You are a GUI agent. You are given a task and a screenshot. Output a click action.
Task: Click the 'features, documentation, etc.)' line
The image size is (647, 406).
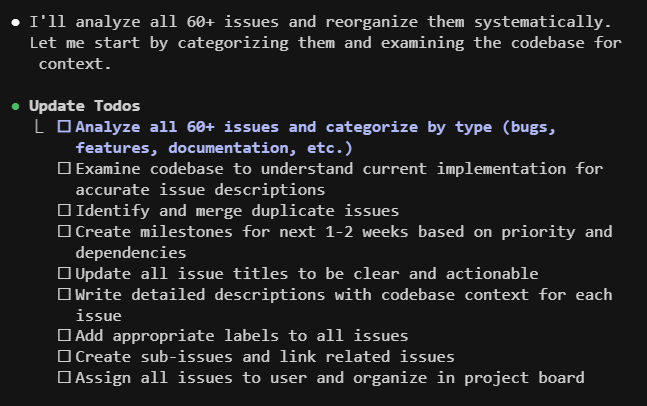coord(214,148)
